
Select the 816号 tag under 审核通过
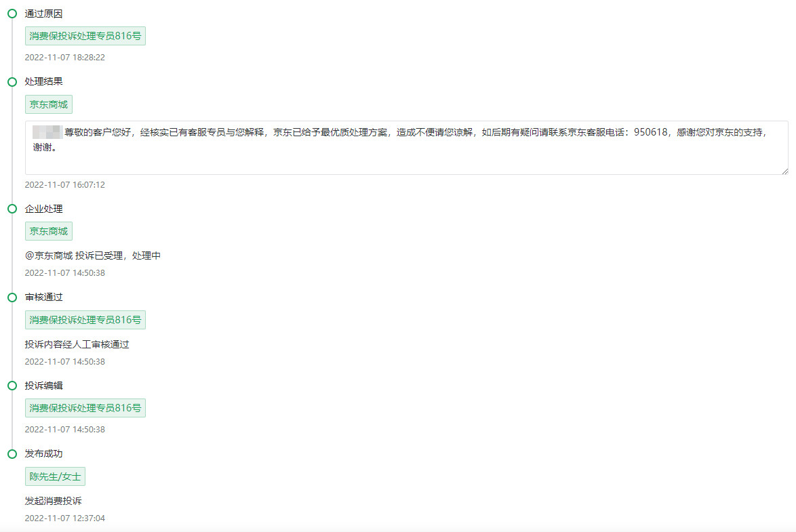(x=85, y=320)
